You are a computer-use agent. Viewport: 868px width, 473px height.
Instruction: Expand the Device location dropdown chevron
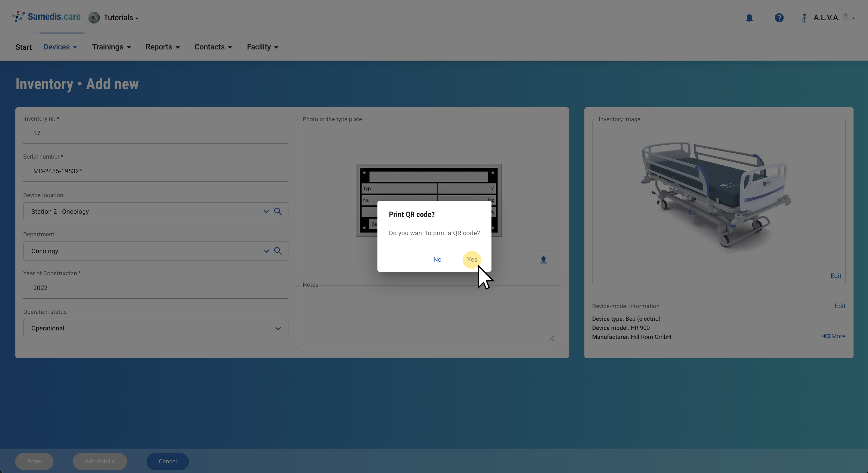click(x=266, y=211)
